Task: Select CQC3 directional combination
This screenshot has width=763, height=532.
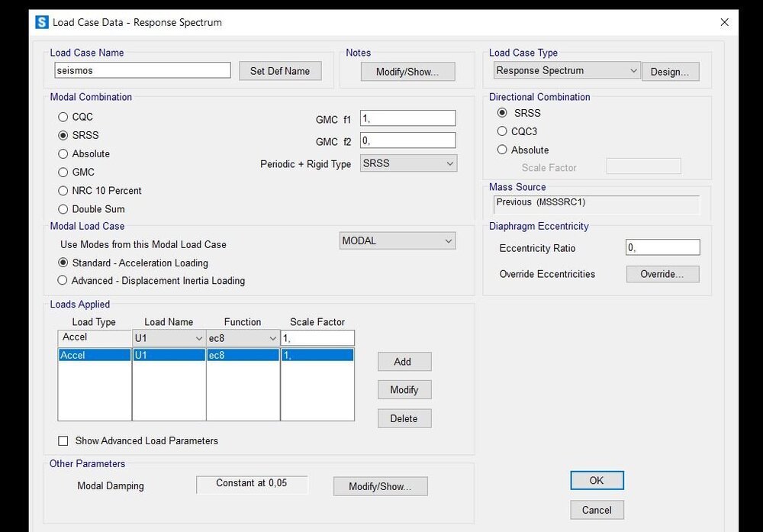Action: pyautogui.click(x=502, y=131)
